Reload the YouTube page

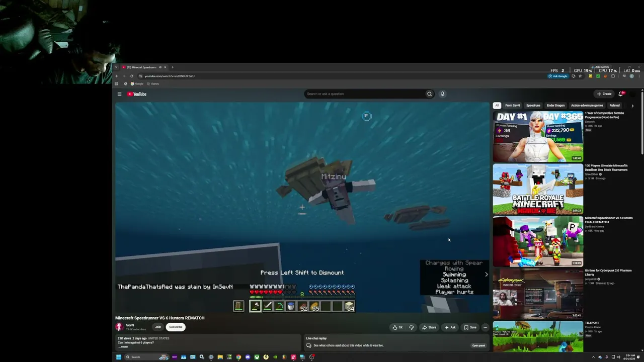coord(132,76)
